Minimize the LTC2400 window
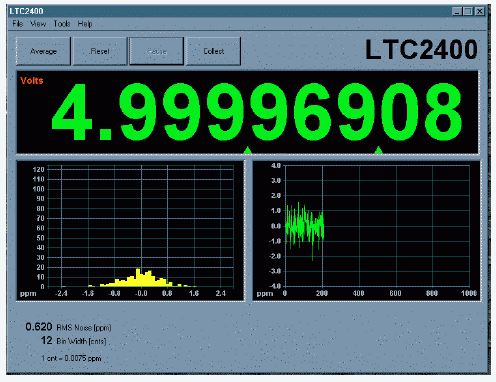The width and height of the screenshot is (496, 382). point(457,11)
